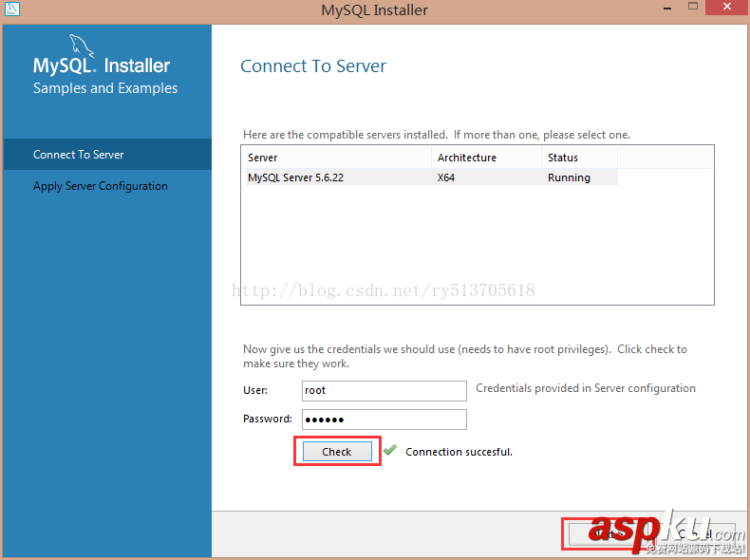Click the MySQL Installer title bar icon

click(12, 9)
